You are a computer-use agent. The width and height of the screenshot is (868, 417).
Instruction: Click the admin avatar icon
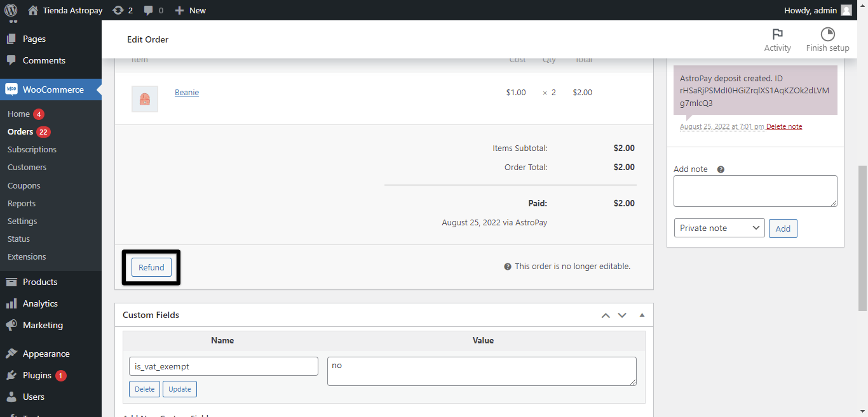tap(846, 10)
